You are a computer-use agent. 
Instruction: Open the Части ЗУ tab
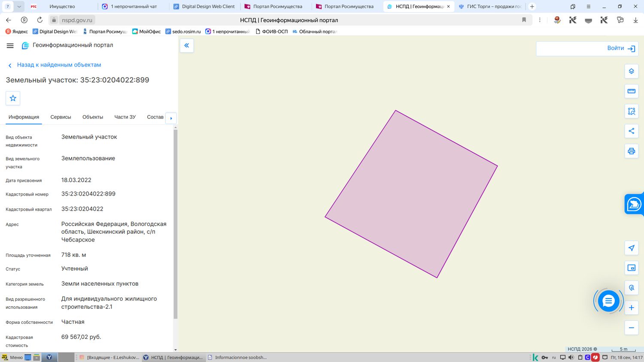coord(125,117)
